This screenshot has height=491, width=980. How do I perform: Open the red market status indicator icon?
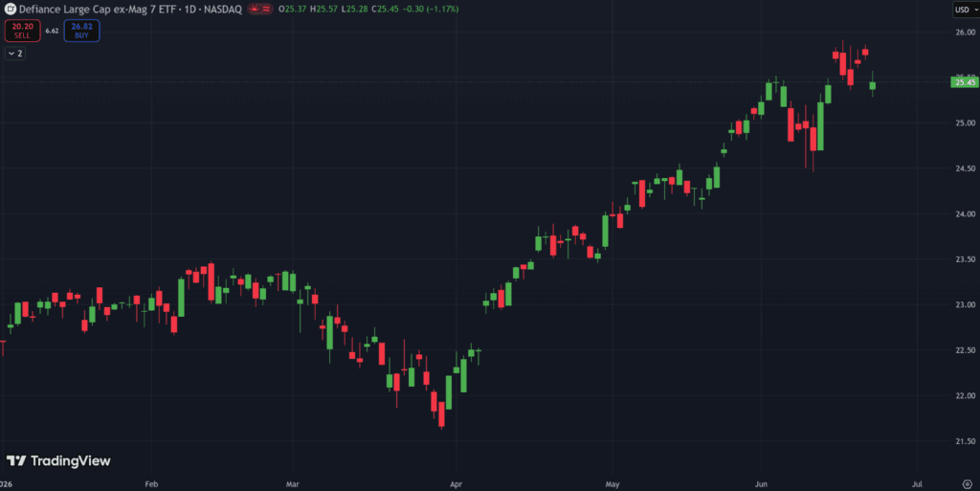coord(260,10)
